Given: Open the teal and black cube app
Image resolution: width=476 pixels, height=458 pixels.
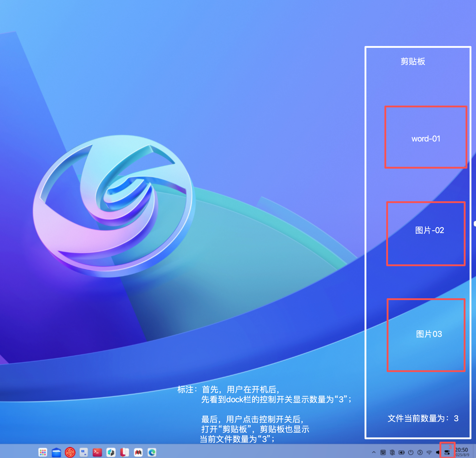Looking at the screenshot, I should tap(111, 452).
